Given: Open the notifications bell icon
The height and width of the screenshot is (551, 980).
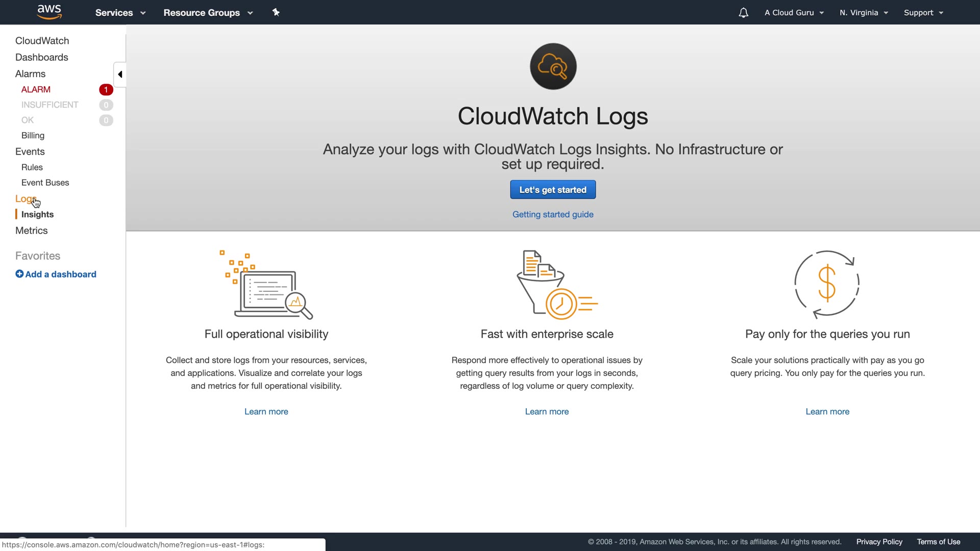Looking at the screenshot, I should [743, 13].
